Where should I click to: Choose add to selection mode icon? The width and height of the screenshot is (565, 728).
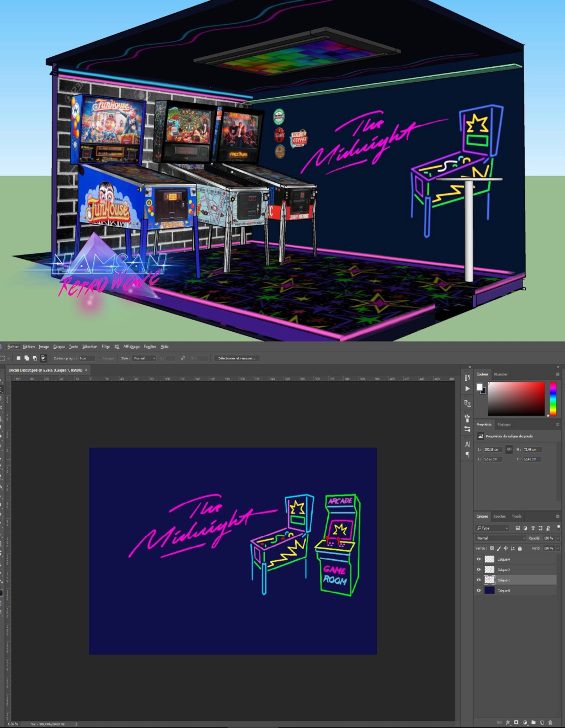click(26, 358)
